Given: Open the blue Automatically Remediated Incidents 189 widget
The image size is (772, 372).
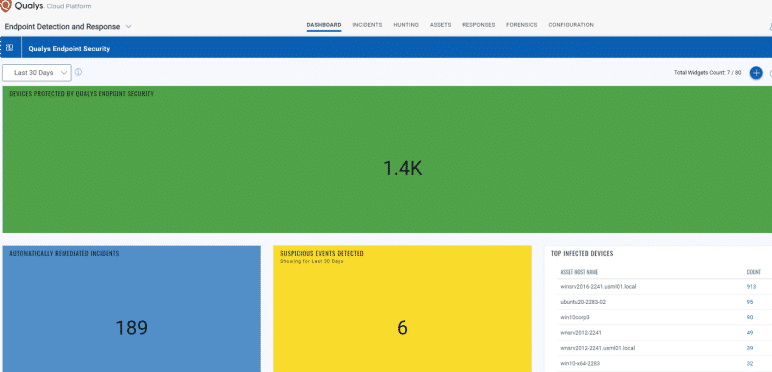Looking at the screenshot, I should click(x=131, y=309).
